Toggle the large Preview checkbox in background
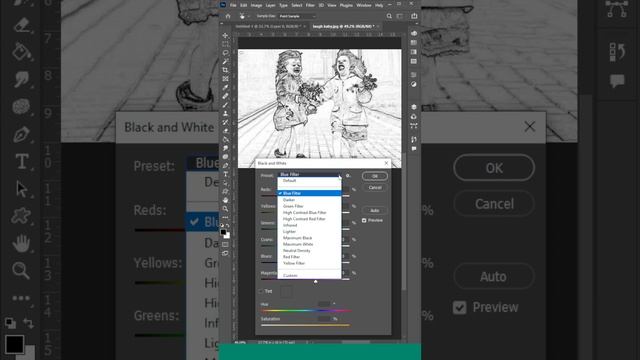 point(460,307)
